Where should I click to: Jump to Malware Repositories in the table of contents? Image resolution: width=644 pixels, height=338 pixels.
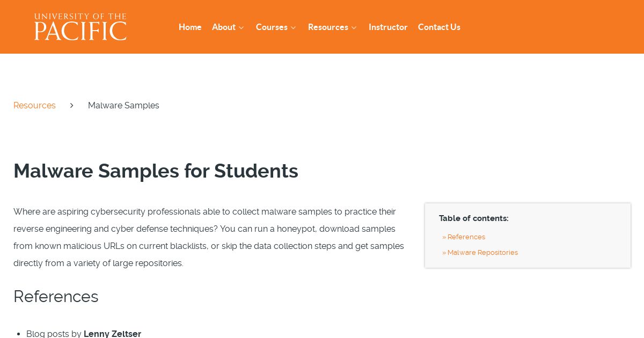point(480,252)
